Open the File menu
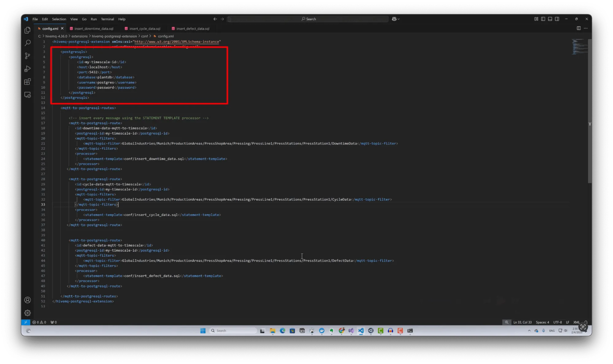The image size is (613, 364). point(35,19)
